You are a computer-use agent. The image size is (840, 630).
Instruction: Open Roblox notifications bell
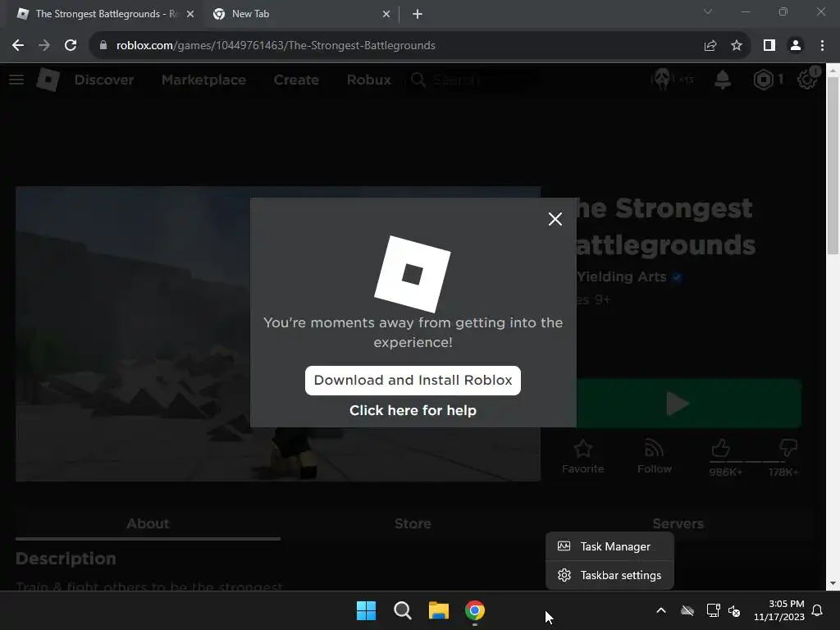point(723,80)
